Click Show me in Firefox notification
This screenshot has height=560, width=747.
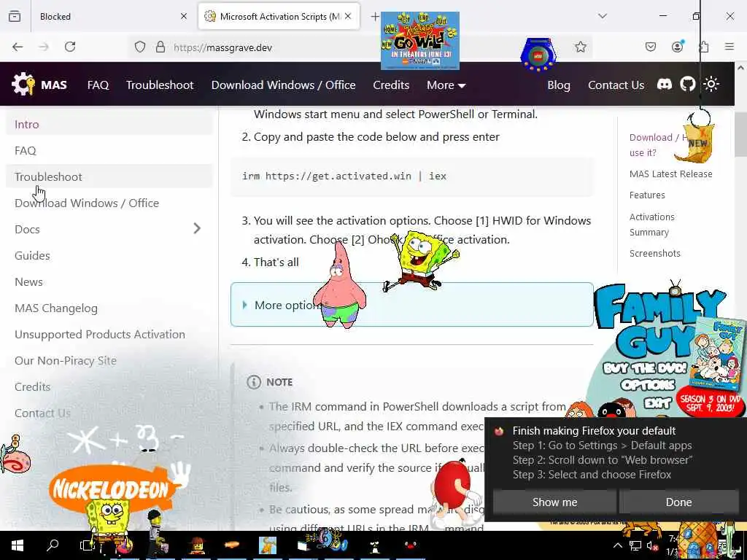(x=554, y=502)
